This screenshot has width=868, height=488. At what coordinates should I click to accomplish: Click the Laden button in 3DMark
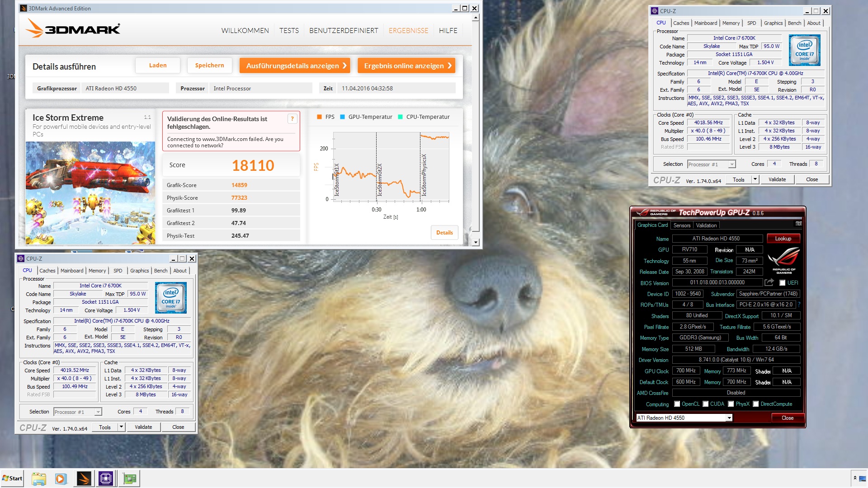pyautogui.click(x=158, y=66)
